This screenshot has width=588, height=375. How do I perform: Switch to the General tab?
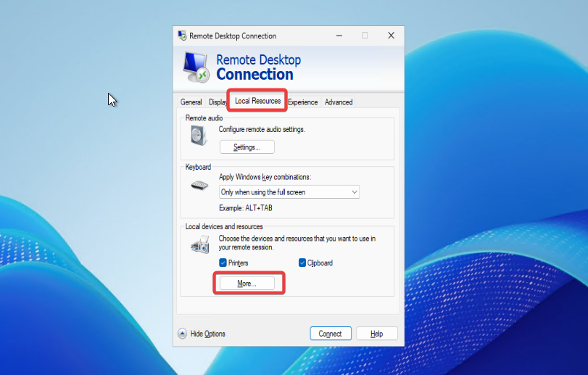[x=191, y=102]
